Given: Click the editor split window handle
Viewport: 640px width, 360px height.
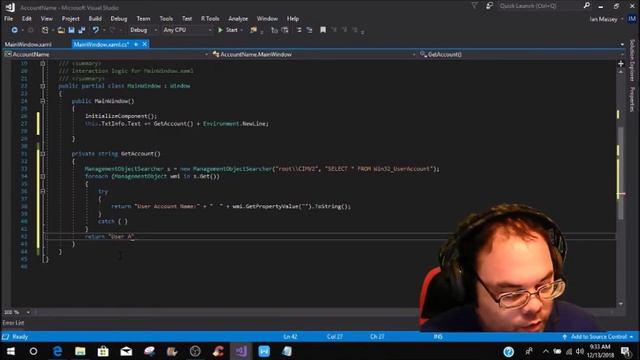Looking at the screenshot, I should click(621, 64).
